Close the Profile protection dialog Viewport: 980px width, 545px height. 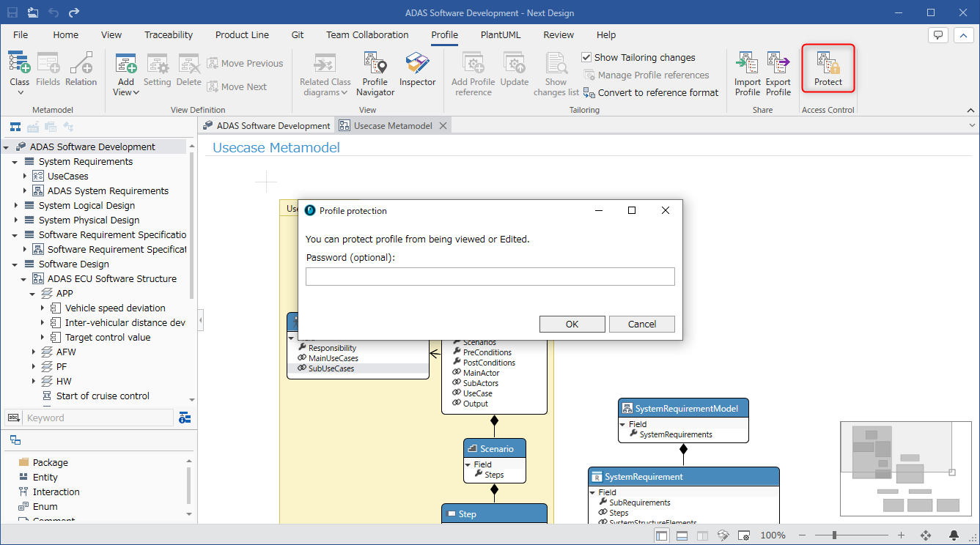tap(666, 210)
